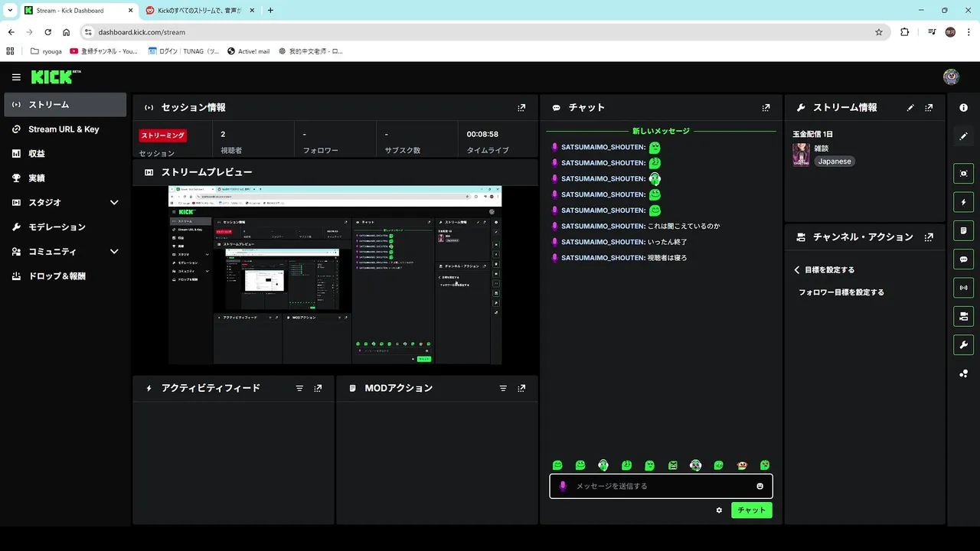Open the ログイン | TUNAG bookmark

(184, 51)
